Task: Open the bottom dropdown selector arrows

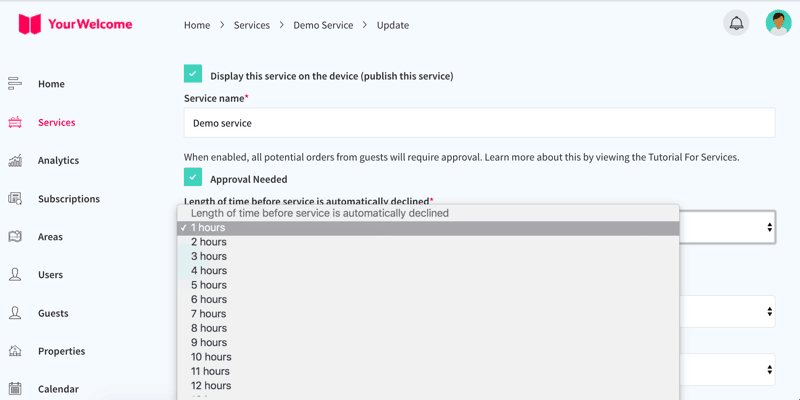Action: (x=769, y=369)
